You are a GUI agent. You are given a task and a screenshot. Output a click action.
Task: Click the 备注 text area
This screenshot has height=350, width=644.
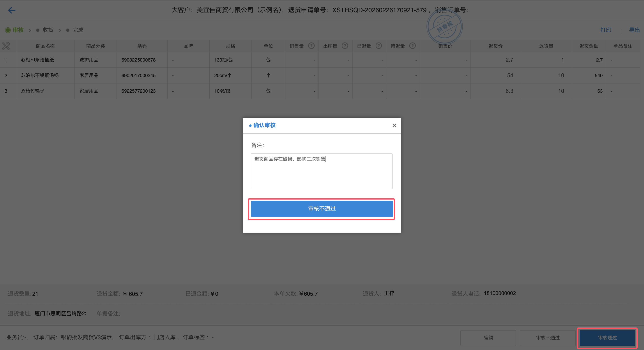pyautogui.click(x=322, y=171)
